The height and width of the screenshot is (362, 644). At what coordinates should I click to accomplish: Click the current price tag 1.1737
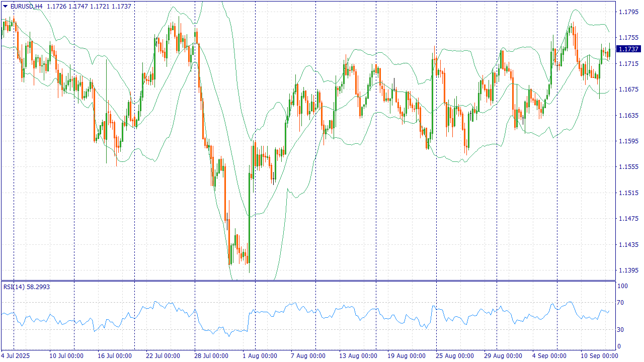pos(629,49)
